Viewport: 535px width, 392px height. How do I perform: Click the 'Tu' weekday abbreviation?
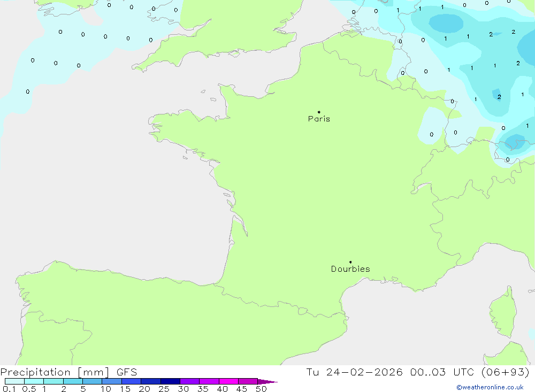[312, 372]
